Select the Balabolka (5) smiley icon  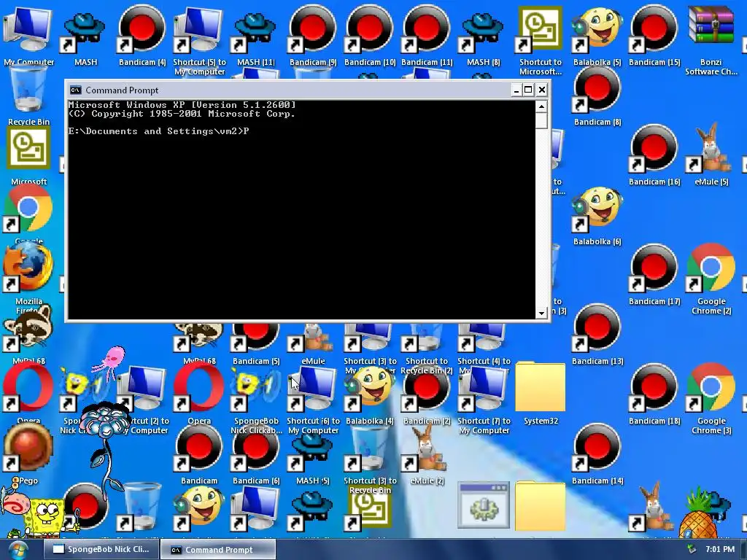(x=597, y=29)
